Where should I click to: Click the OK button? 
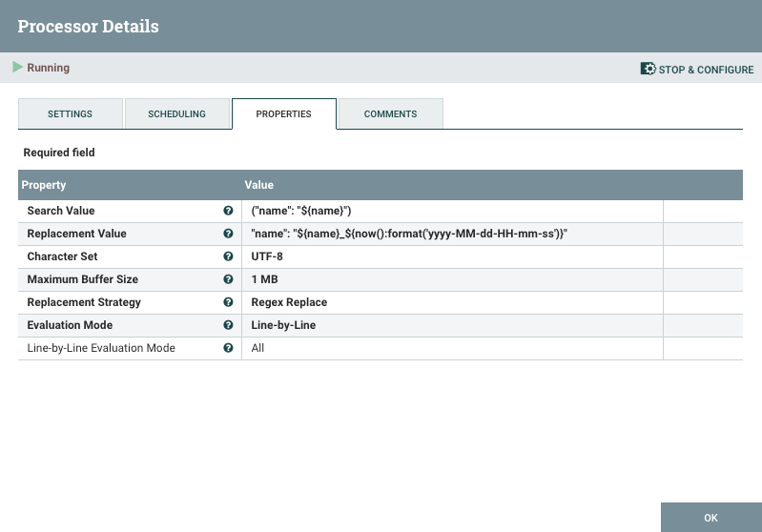click(x=711, y=518)
